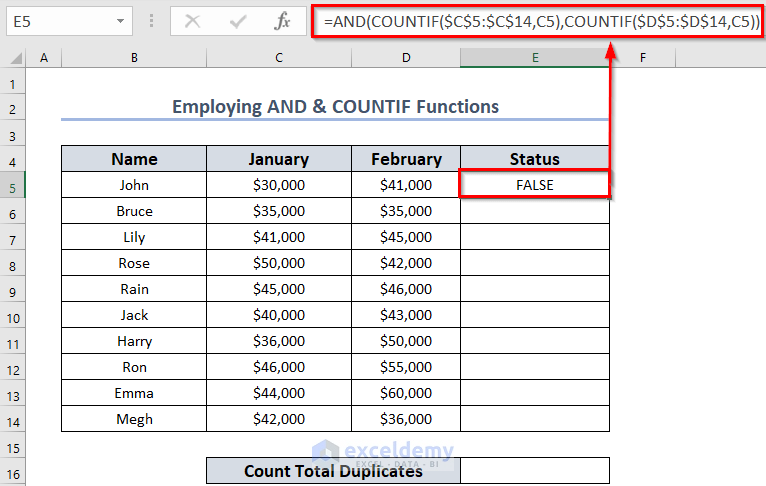The width and height of the screenshot is (766, 486).
Task: Click the Count Total Duplicates cell
Action: coord(333,471)
